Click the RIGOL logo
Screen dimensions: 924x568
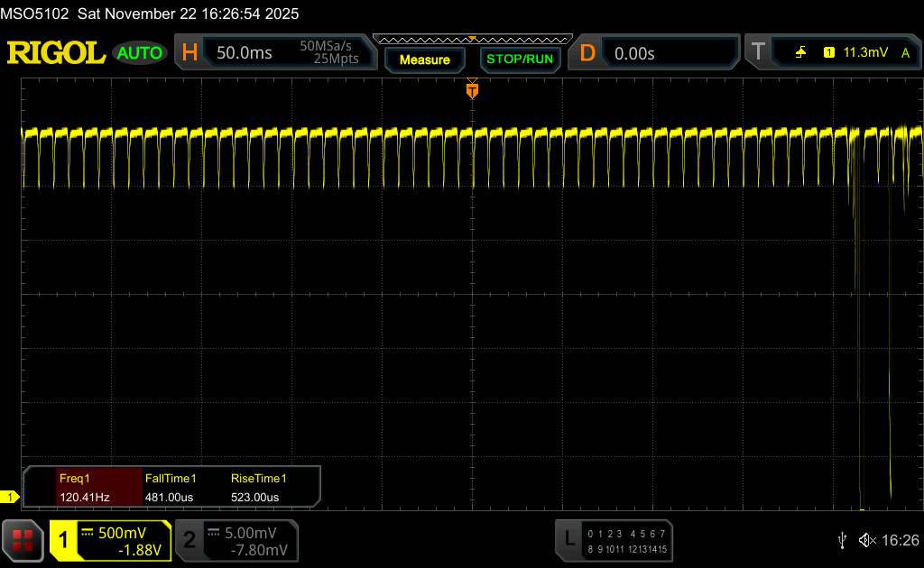56,53
